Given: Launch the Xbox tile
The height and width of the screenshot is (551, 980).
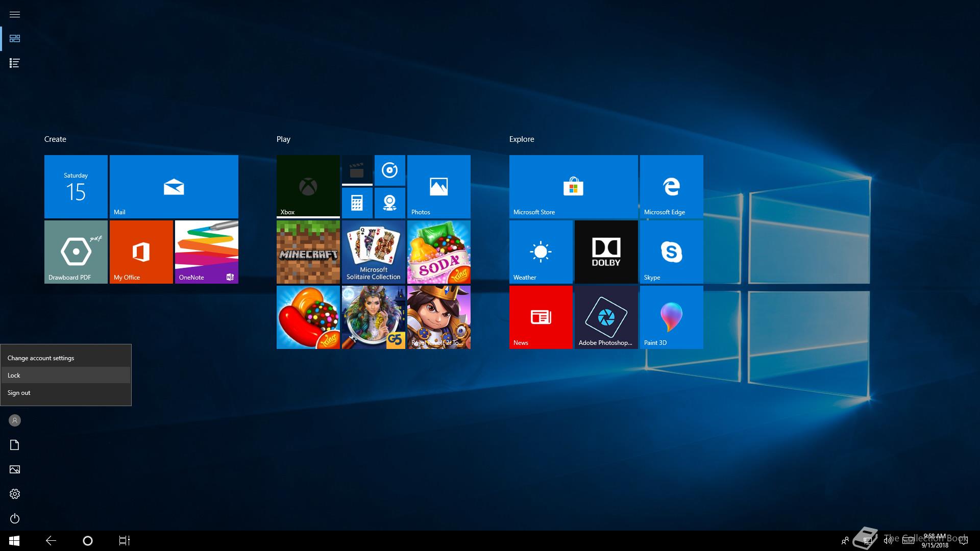Looking at the screenshot, I should point(308,187).
